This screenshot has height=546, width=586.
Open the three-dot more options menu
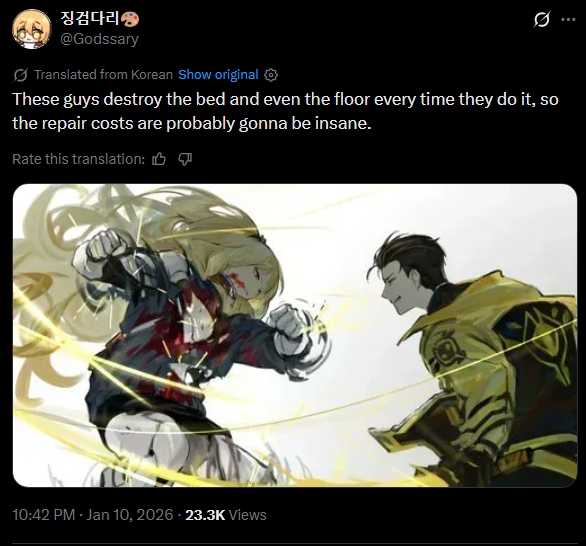(568, 19)
